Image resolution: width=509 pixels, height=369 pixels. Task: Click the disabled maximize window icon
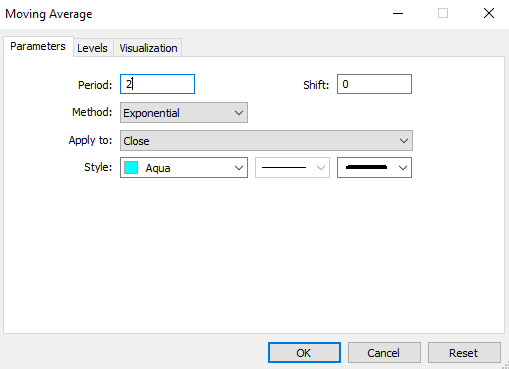pyautogui.click(x=443, y=13)
